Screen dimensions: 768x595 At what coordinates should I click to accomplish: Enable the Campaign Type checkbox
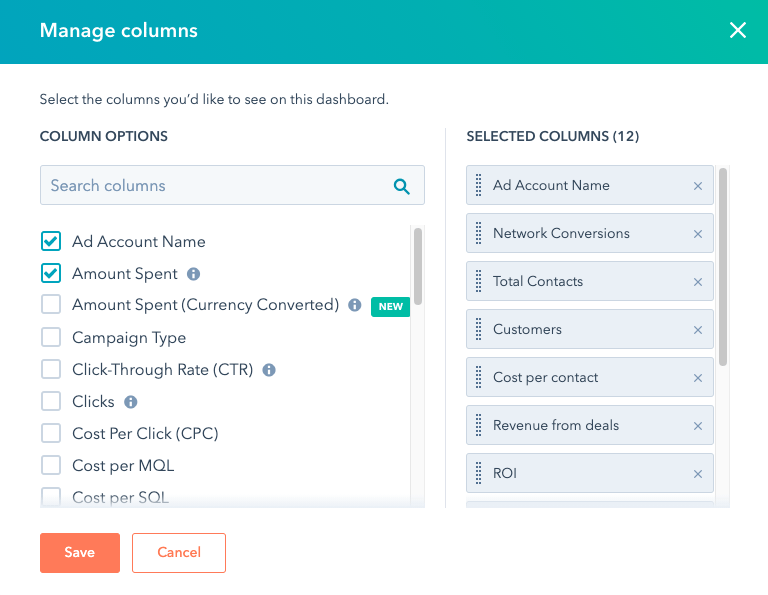(51, 338)
